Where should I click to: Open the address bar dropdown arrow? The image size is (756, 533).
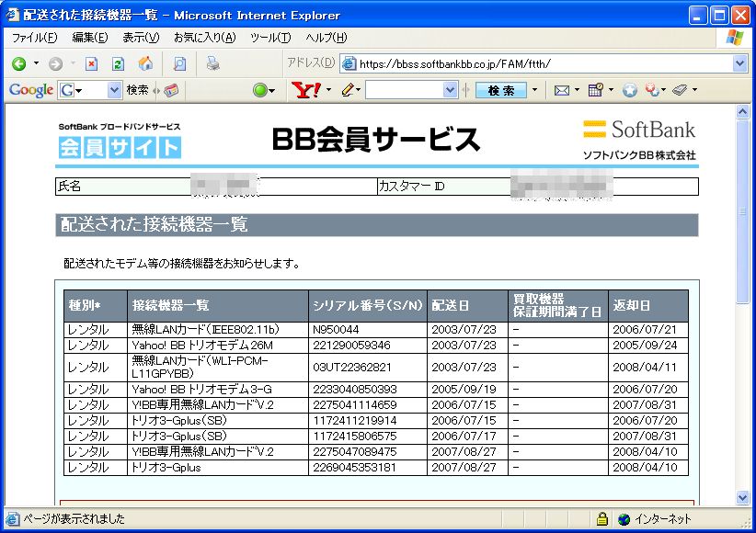(x=739, y=63)
